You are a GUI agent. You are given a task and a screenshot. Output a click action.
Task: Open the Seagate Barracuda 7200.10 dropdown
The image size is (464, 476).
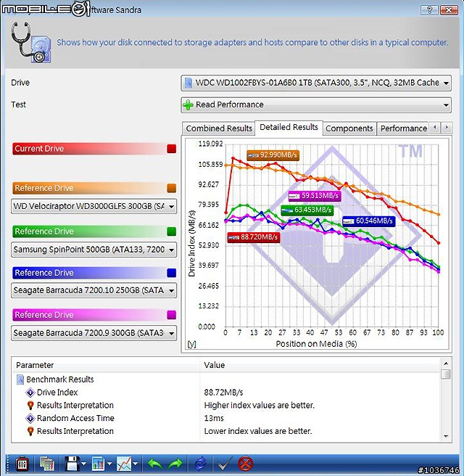[x=94, y=290]
